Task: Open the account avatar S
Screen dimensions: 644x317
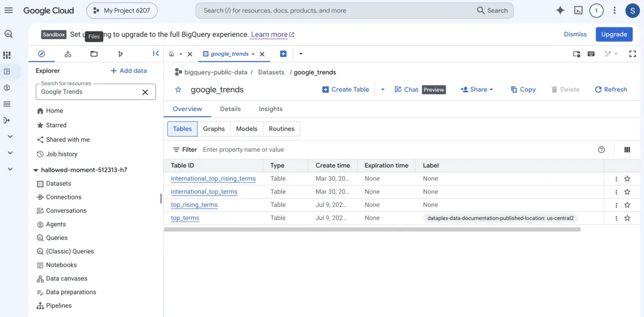Action: [633, 10]
